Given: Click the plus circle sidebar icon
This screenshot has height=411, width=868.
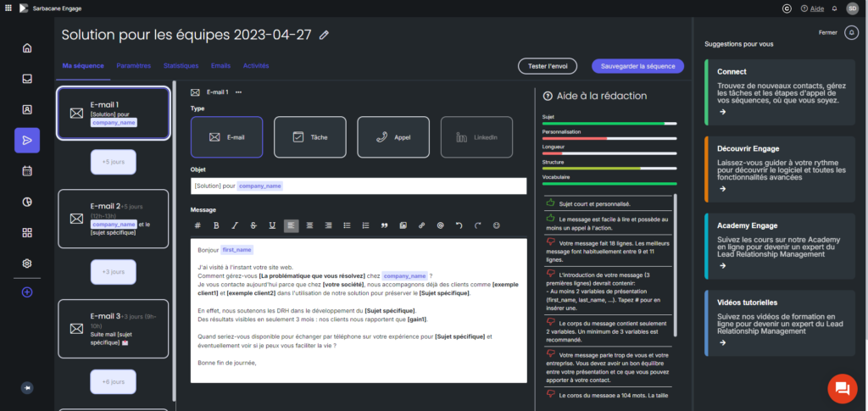Looking at the screenshot, I should (27, 292).
